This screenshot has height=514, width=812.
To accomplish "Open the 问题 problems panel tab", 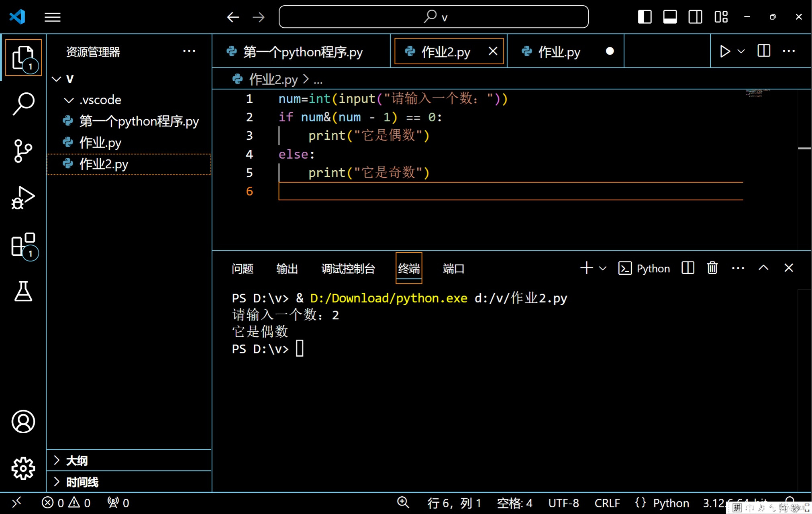I will click(x=243, y=268).
